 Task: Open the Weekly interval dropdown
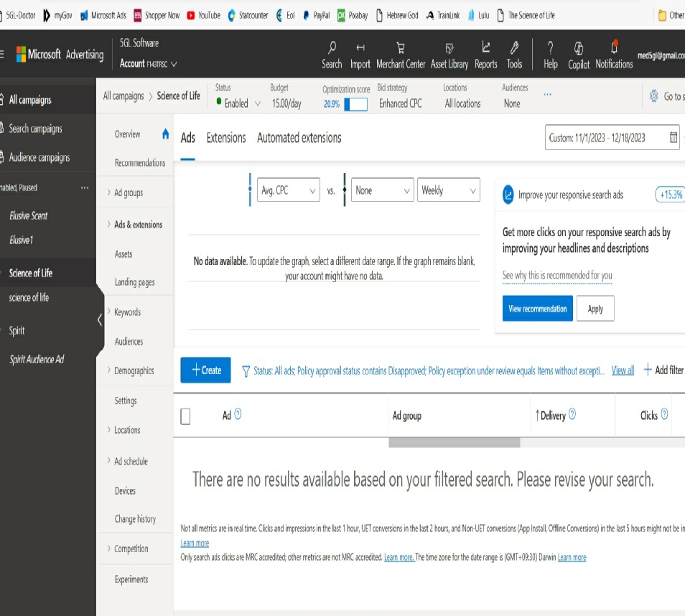click(x=449, y=190)
